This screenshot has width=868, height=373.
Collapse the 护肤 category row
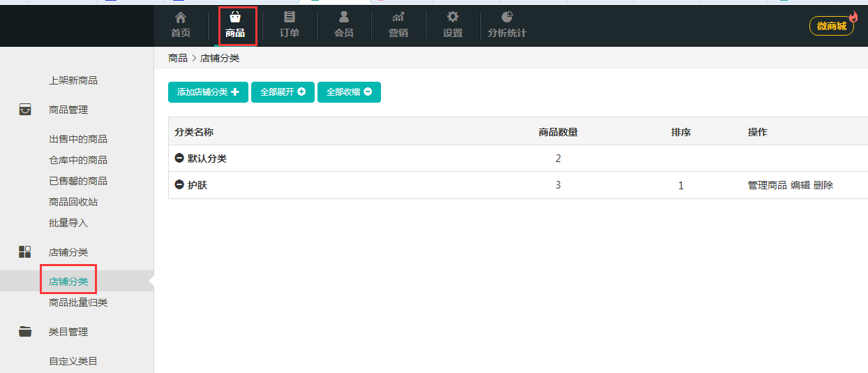(179, 185)
